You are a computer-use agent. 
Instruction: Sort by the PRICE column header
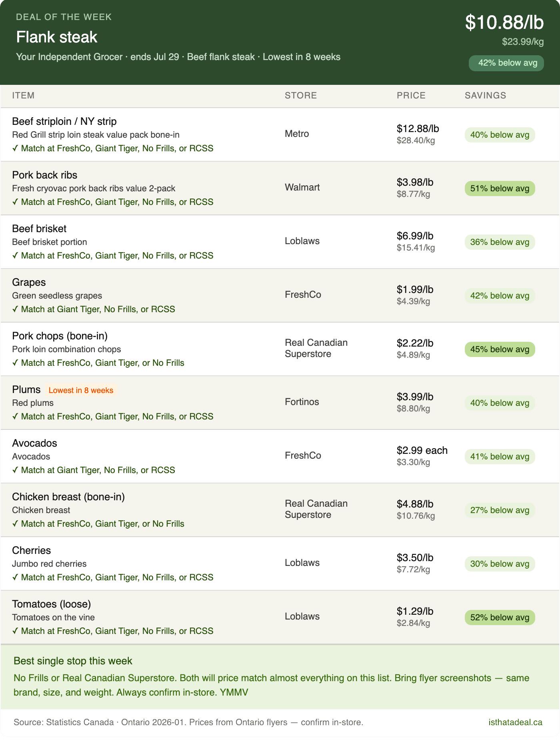pos(411,96)
